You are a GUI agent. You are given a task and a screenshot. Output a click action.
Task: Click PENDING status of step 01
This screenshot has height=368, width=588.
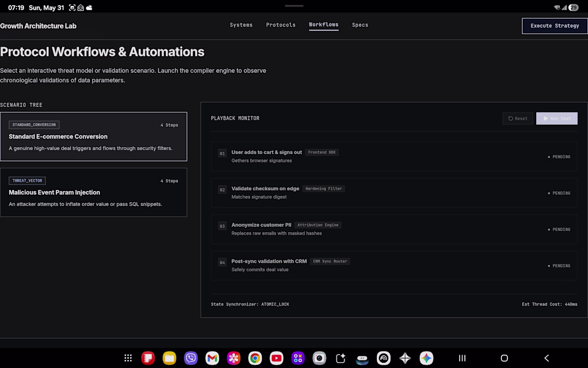559,157
